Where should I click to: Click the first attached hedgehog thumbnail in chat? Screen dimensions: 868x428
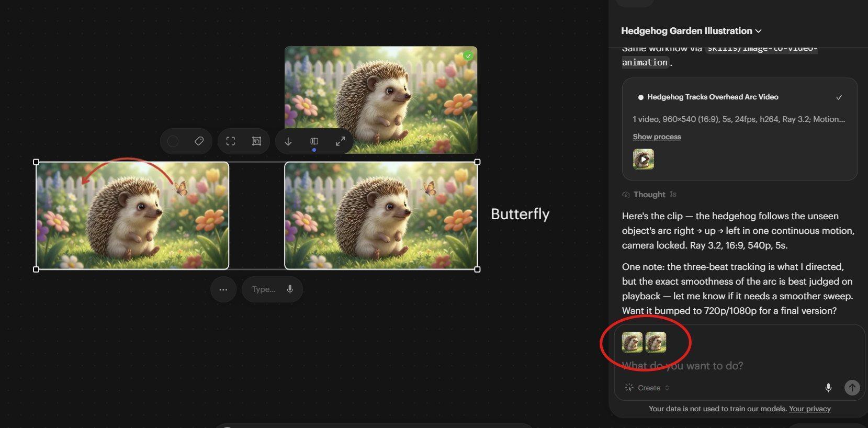coord(632,342)
